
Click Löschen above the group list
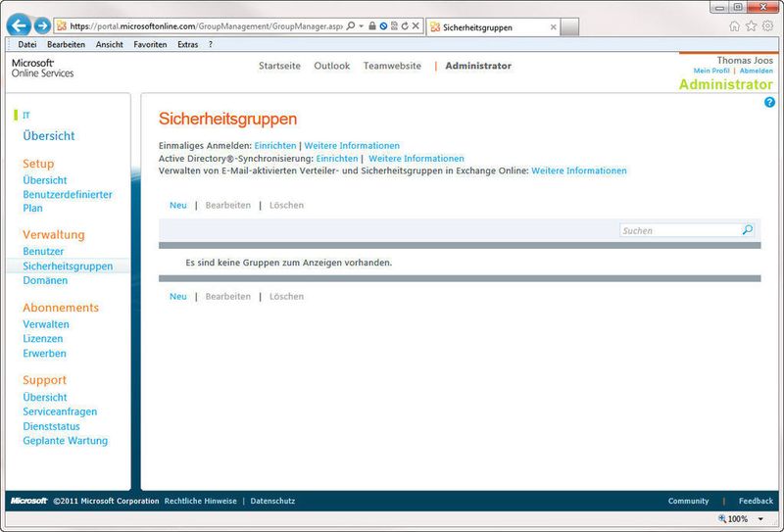(286, 205)
